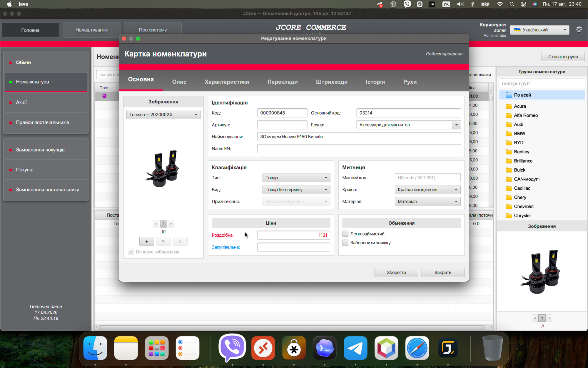Open the JCore app icon in the dock
Viewport: 588px width, 368px height.
[x=448, y=348]
